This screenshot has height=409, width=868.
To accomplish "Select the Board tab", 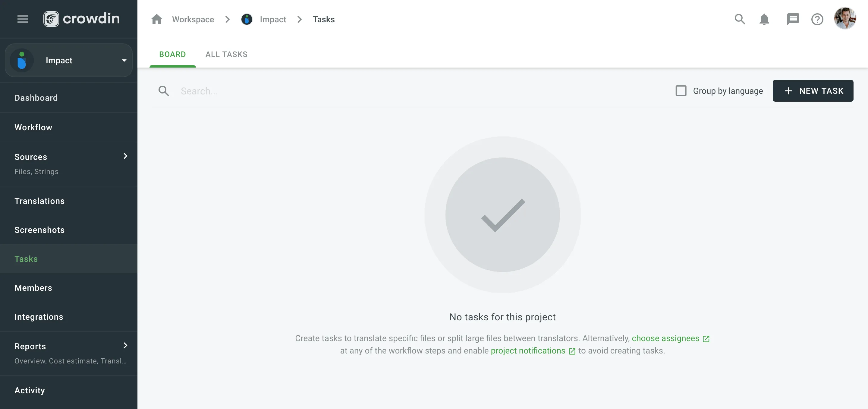I will [172, 54].
